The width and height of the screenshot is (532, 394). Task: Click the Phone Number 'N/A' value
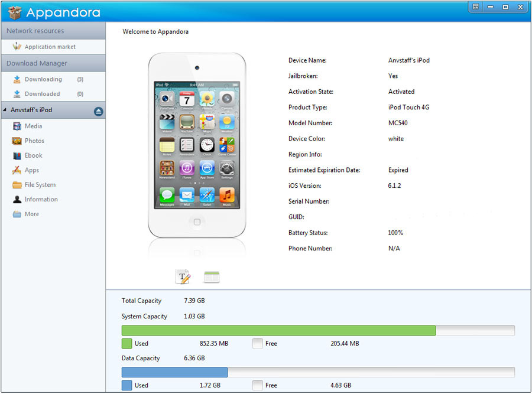click(x=394, y=248)
